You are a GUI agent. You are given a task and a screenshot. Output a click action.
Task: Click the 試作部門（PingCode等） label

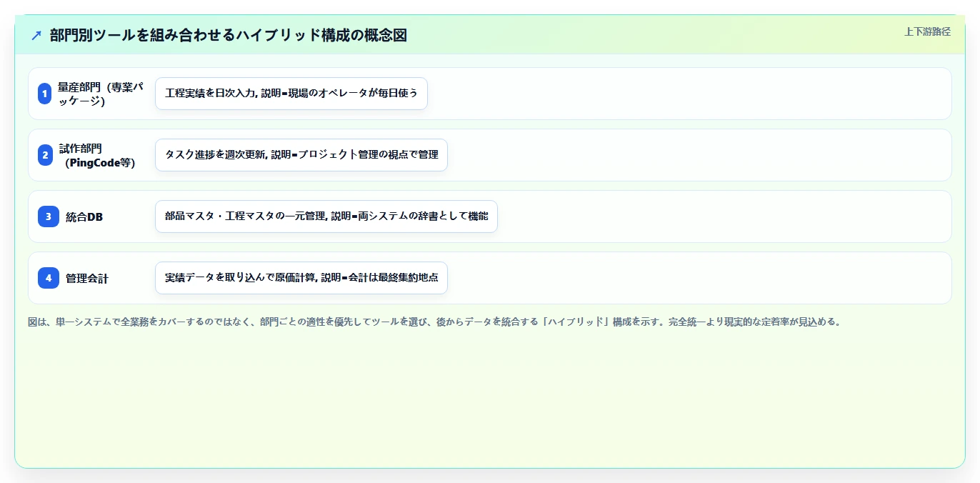pos(97,155)
